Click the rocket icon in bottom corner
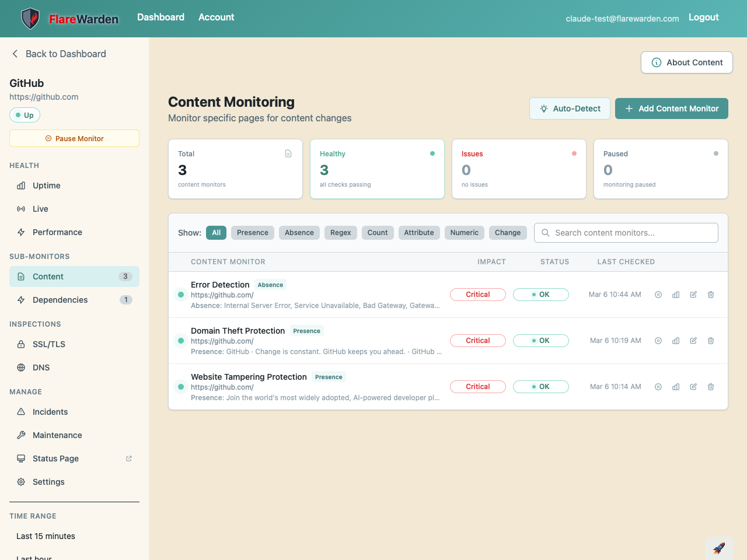Image resolution: width=747 pixels, height=560 pixels. click(719, 548)
